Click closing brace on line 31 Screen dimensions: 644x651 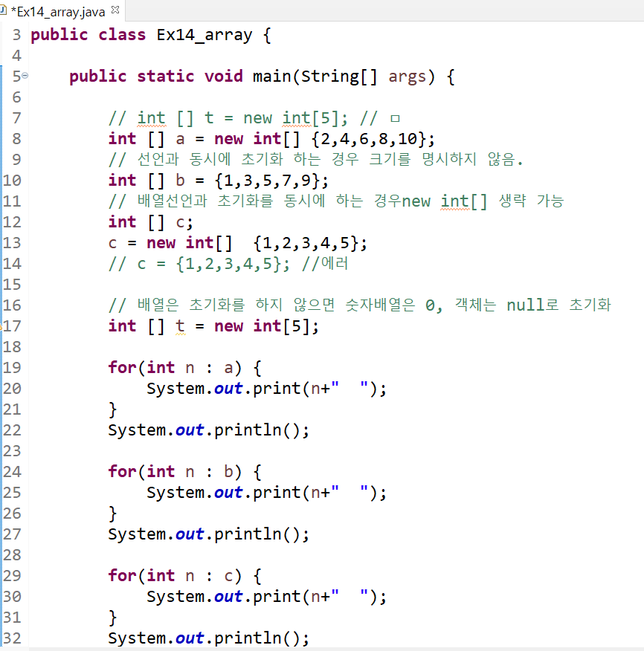112,618
